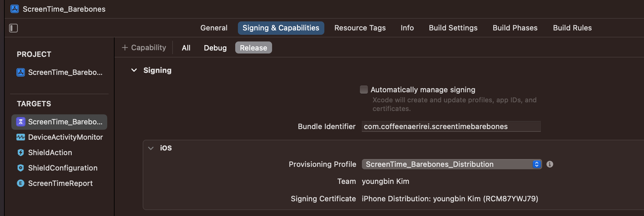Select the DeviceActivityMonitor target icon

[21, 137]
